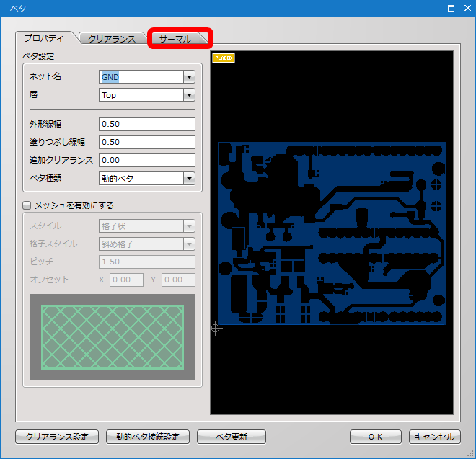Confirm with the OK button
Viewport: 476px width, 459px height.
376,437
